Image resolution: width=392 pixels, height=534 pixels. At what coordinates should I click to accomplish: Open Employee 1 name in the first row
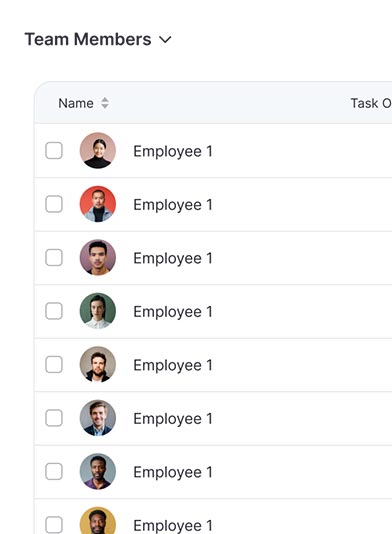173,151
